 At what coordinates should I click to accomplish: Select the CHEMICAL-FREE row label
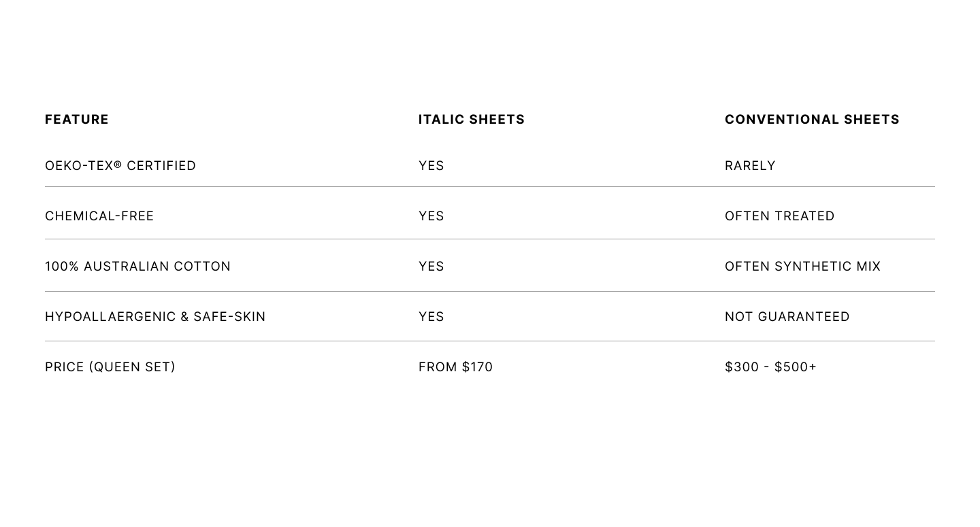[99, 216]
